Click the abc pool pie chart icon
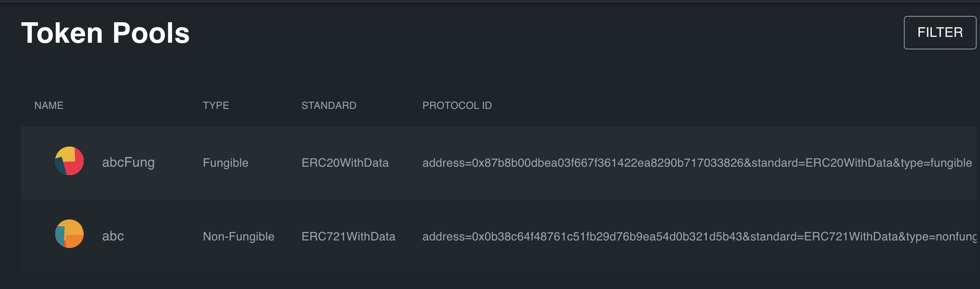The width and height of the screenshot is (980, 289). tap(69, 236)
